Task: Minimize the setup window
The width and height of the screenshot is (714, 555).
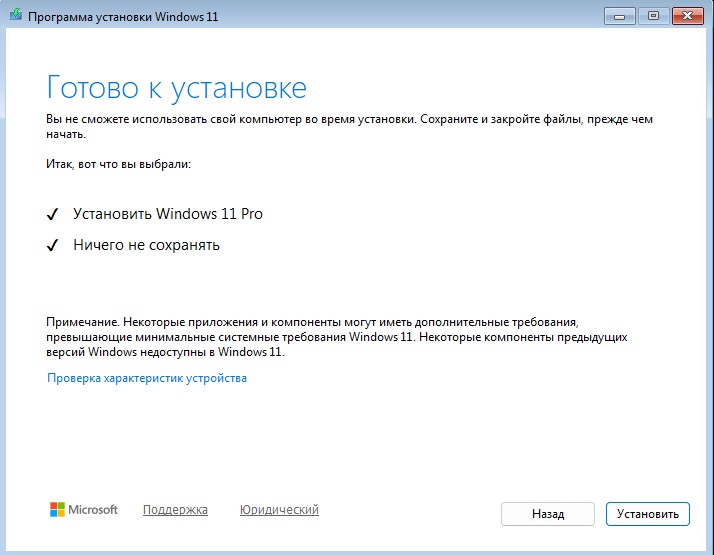Action: (619, 16)
